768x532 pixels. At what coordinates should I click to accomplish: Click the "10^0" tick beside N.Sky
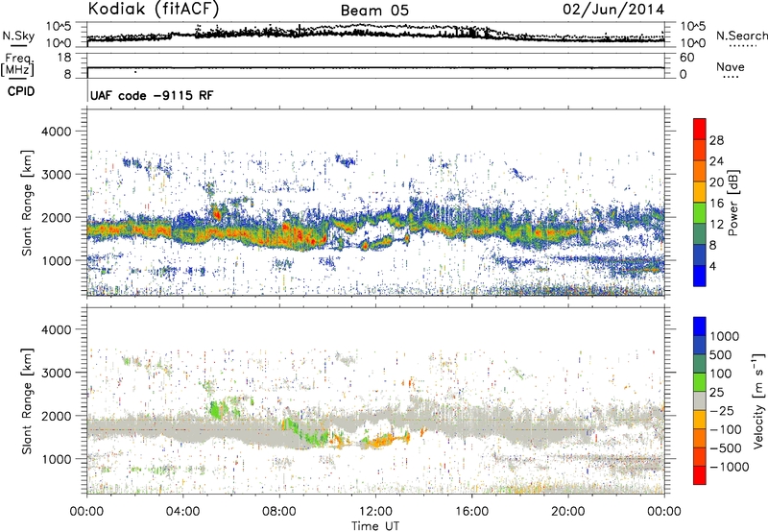point(59,43)
